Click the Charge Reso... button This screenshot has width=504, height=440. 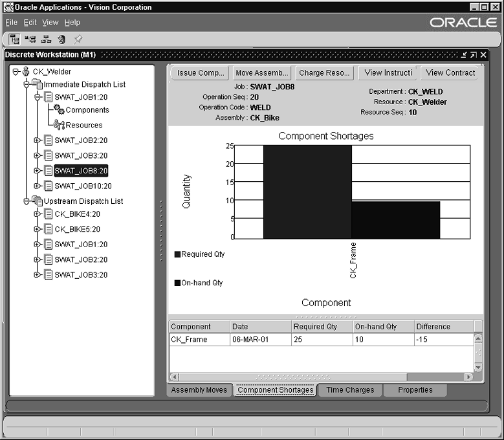coord(324,73)
